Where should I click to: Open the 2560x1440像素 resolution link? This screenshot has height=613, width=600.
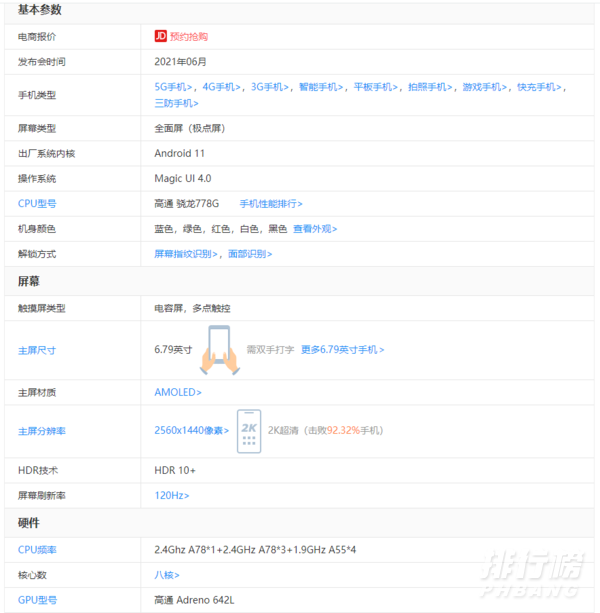click(192, 430)
